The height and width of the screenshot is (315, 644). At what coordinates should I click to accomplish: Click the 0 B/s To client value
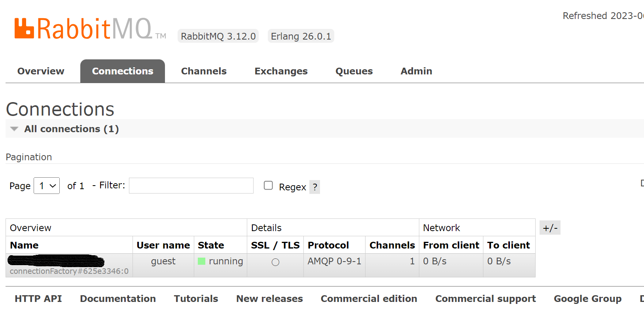pyautogui.click(x=499, y=261)
